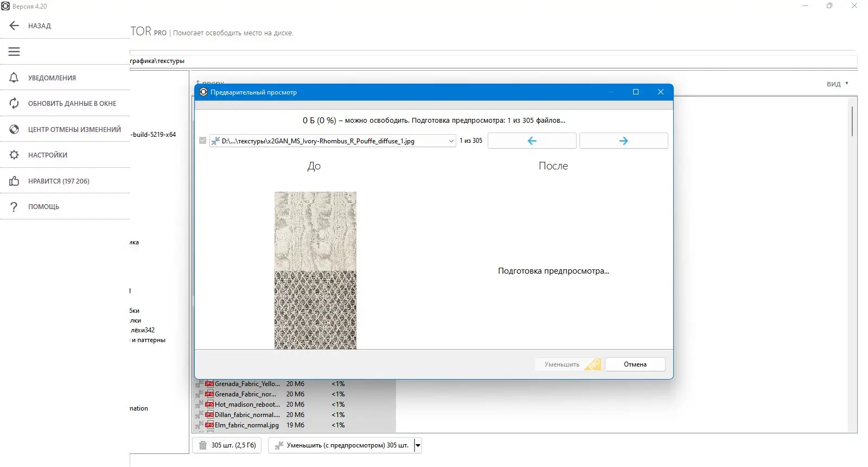Screen dimensions: 868x467
Task: Expand the file path dropdown in preview dialog
Action: point(451,141)
